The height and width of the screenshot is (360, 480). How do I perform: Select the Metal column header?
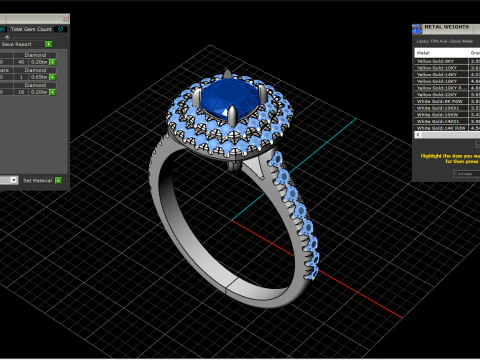pos(442,53)
